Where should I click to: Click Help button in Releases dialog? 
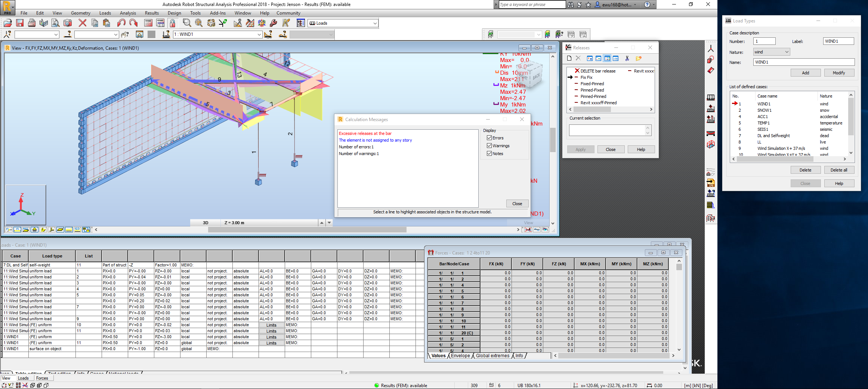(x=641, y=149)
